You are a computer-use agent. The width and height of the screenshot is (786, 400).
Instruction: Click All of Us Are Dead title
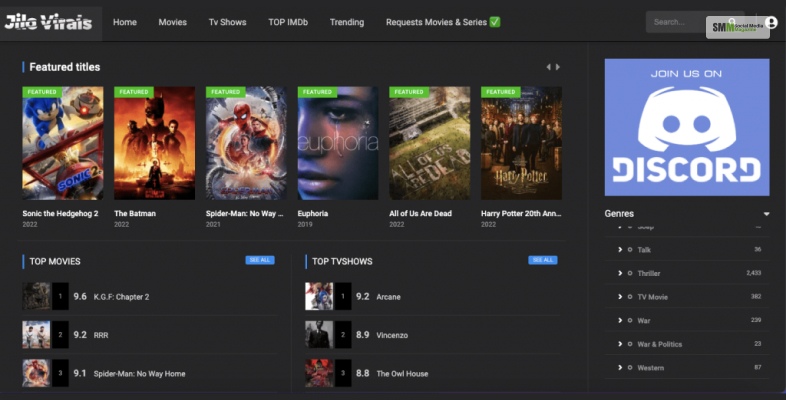pyautogui.click(x=421, y=214)
